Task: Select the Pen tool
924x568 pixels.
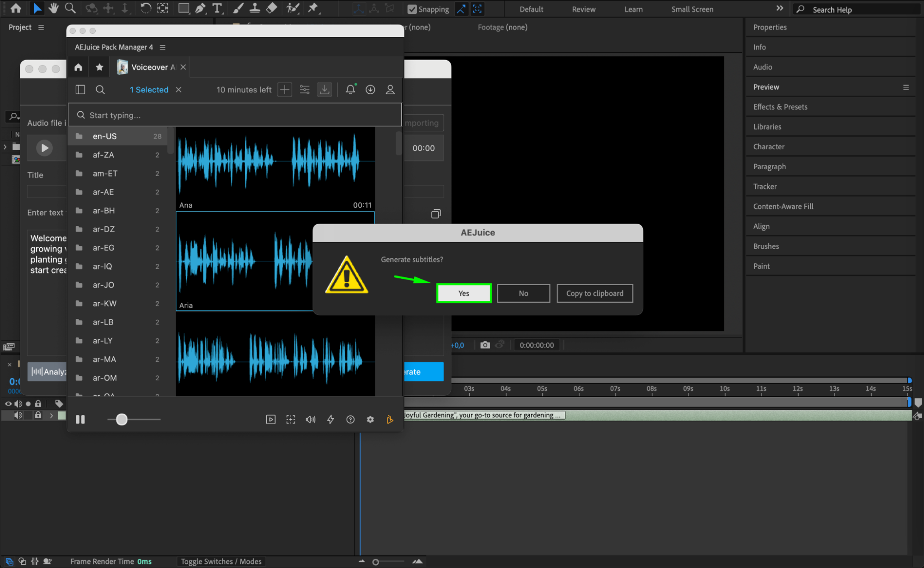Action: (x=200, y=8)
